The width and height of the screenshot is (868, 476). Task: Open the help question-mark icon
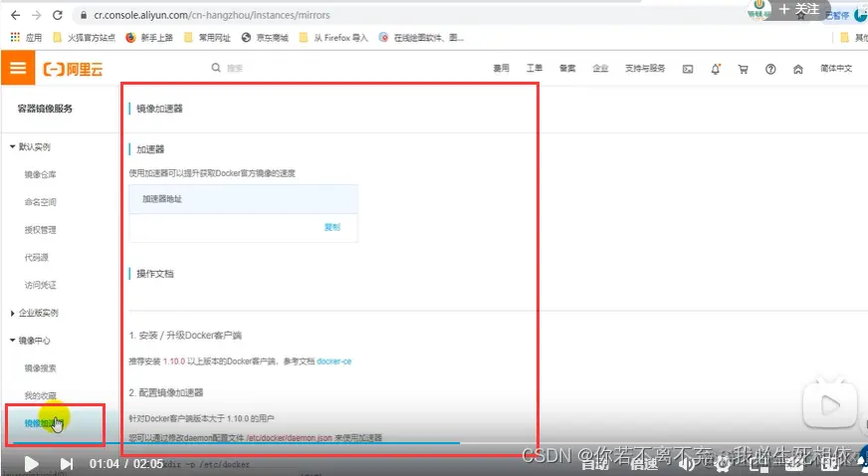770,69
